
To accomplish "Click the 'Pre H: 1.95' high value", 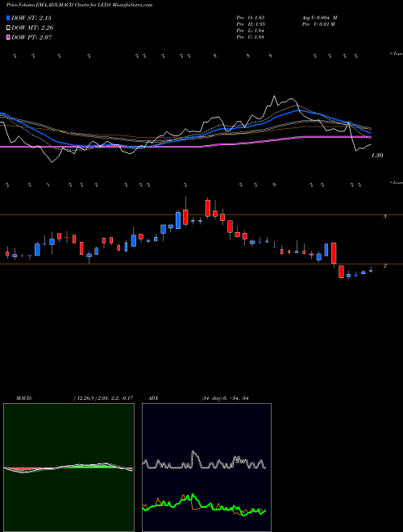I will point(251,24).
